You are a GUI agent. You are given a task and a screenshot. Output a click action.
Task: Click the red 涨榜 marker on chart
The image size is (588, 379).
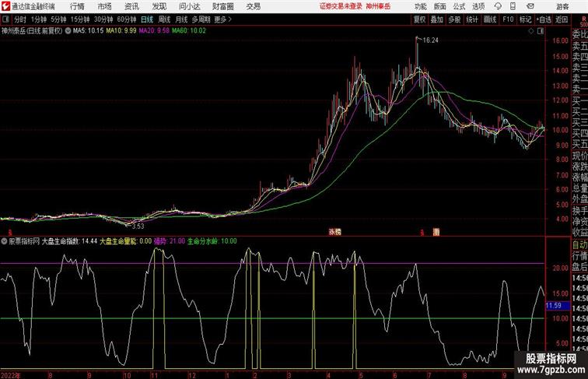point(335,232)
